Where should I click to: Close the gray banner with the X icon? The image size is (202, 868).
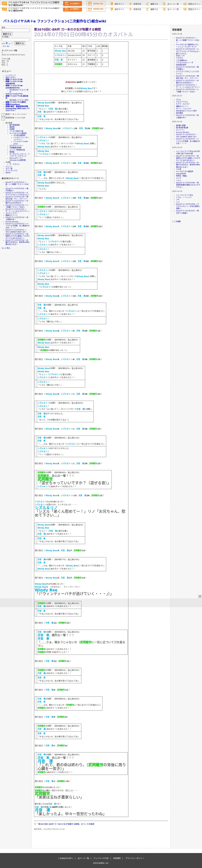(200, 596)
